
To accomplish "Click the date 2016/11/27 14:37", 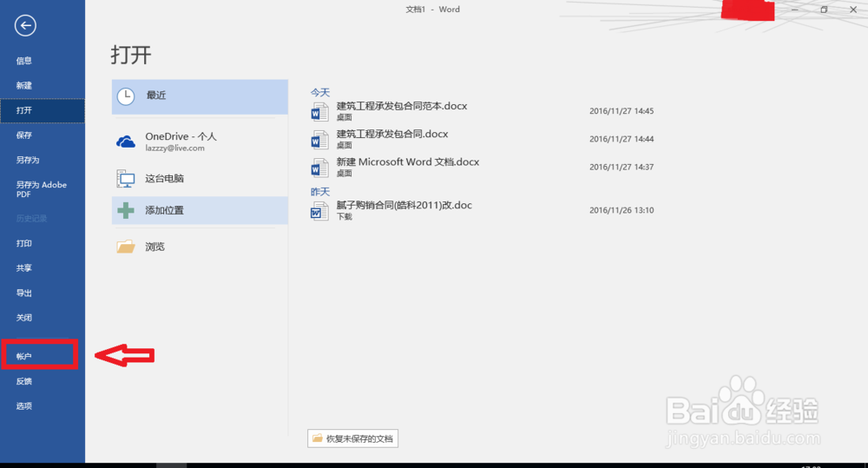I will click(x=621, y=167).
